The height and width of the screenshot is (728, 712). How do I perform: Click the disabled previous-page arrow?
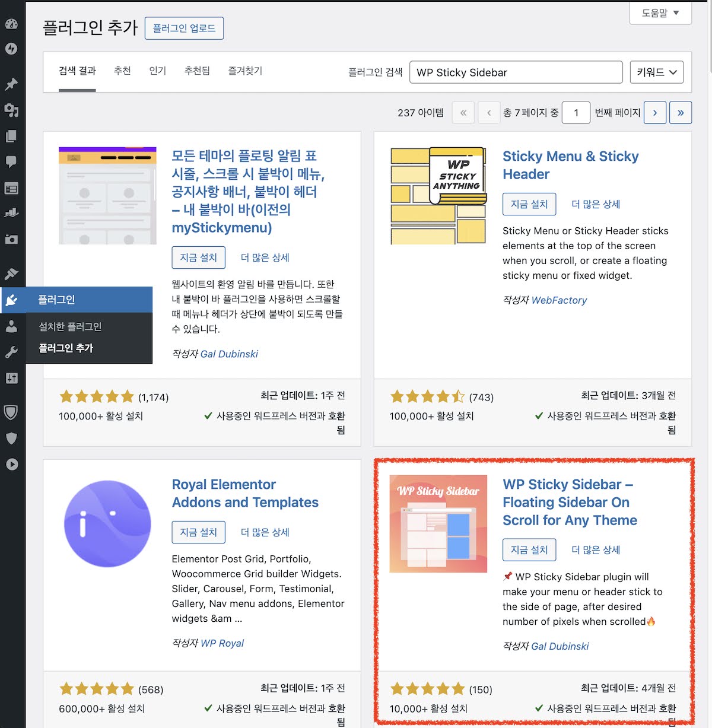tap(489, 112)
